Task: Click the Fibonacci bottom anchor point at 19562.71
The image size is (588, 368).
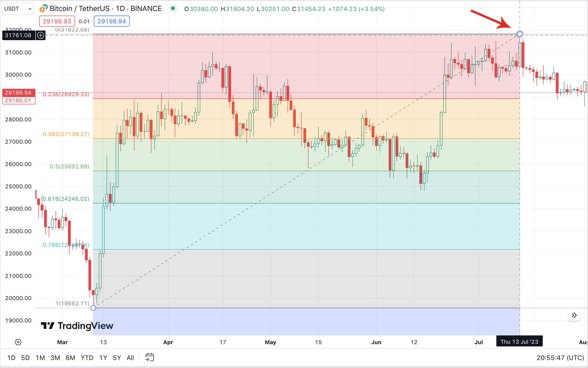Action: pyautogui.click(x=93, y=308)
